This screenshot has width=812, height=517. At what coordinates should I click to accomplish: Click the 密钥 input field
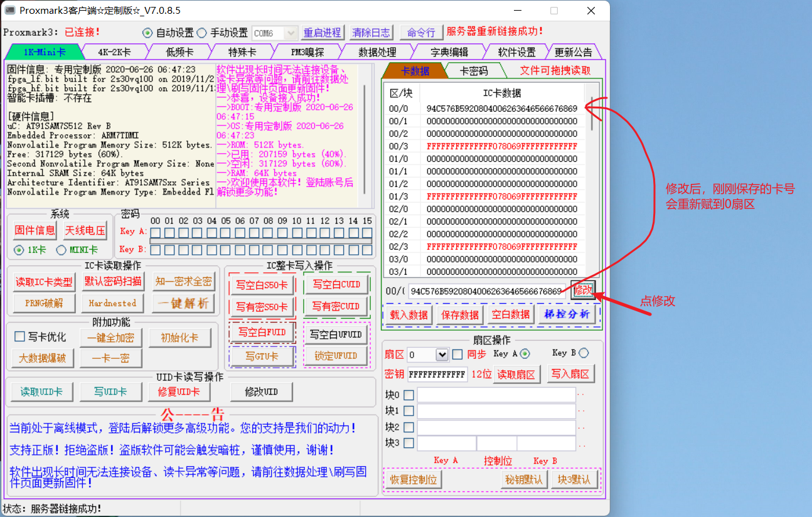point(437,375)
